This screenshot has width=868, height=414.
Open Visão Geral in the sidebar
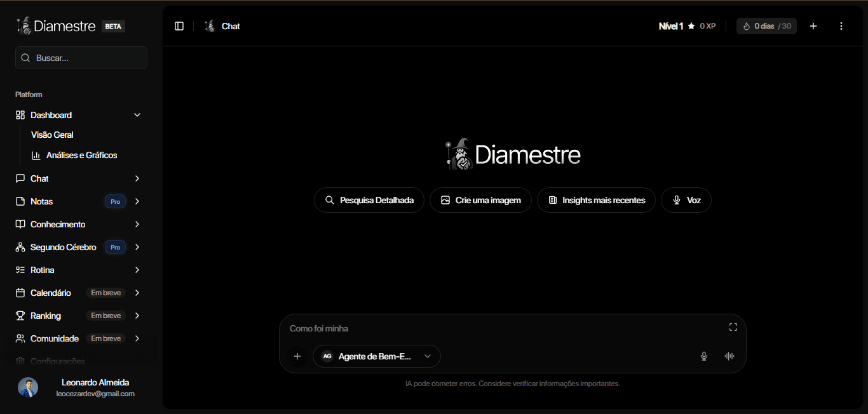coord(52,135)
